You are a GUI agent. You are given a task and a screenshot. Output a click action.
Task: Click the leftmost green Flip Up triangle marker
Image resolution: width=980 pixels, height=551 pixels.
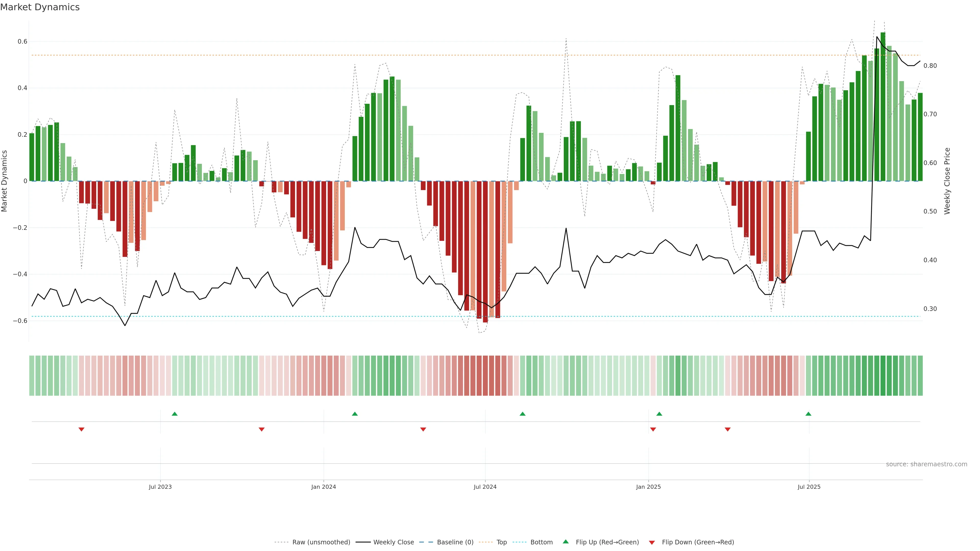(x=175, y=414)
